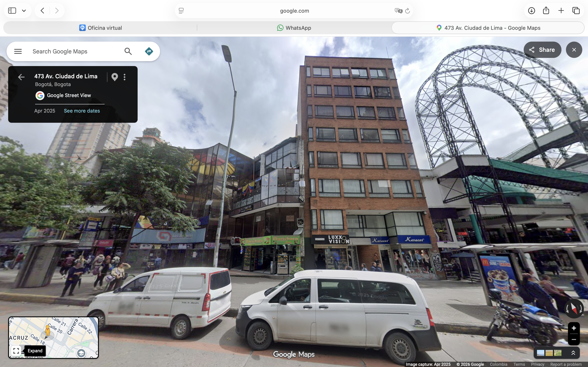Screen dimensions: 588x367
Task: Open the Report a problem link
Action: click(566, 364)
